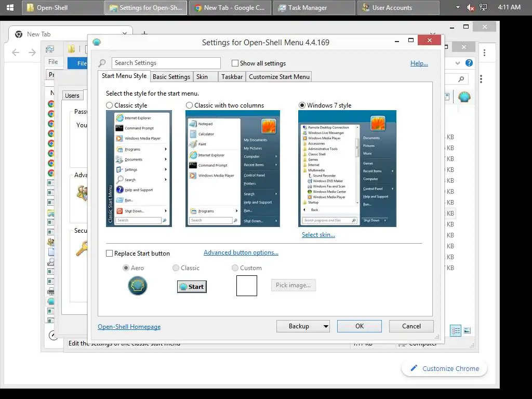The width and height of the screenshot is (532, 399).
Task: Select the Start Menu Style tab
Action: tap(124, 76)
